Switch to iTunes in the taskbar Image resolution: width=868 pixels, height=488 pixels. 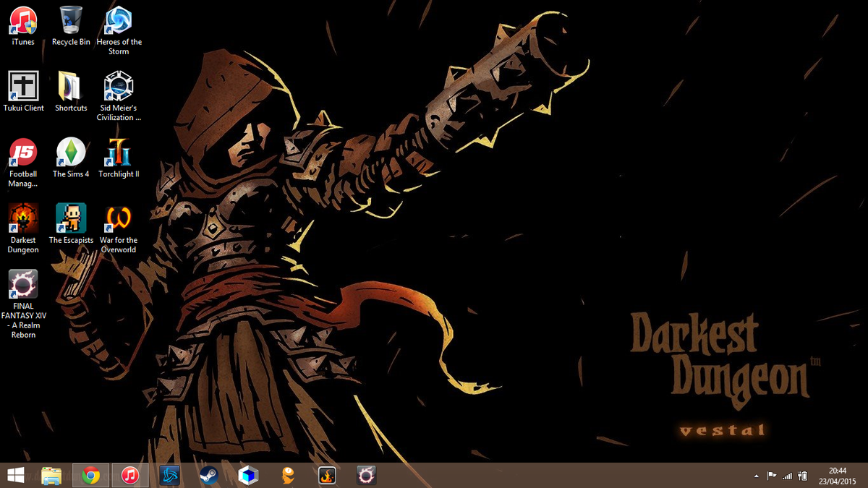point(129,475)
